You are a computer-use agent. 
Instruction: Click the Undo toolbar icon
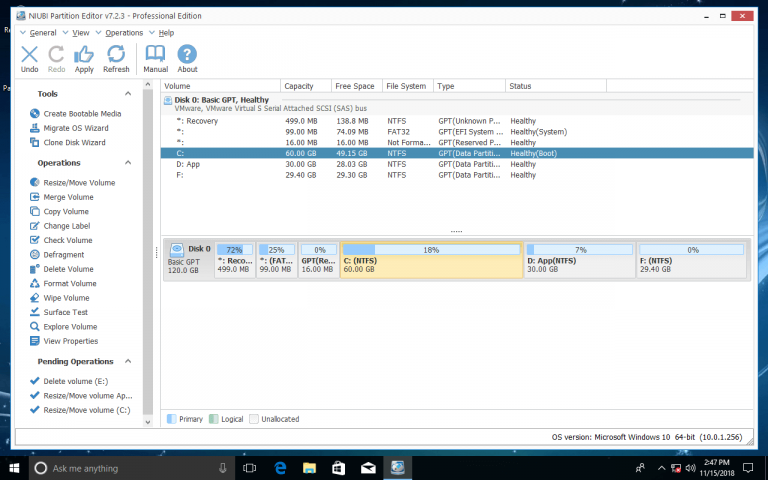tap(29, 59)
